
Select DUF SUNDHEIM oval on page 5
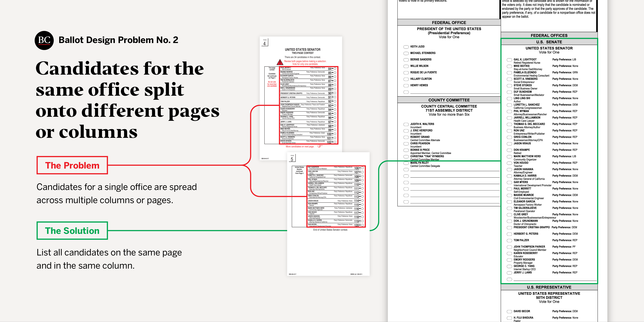click(x=362, y=168)
